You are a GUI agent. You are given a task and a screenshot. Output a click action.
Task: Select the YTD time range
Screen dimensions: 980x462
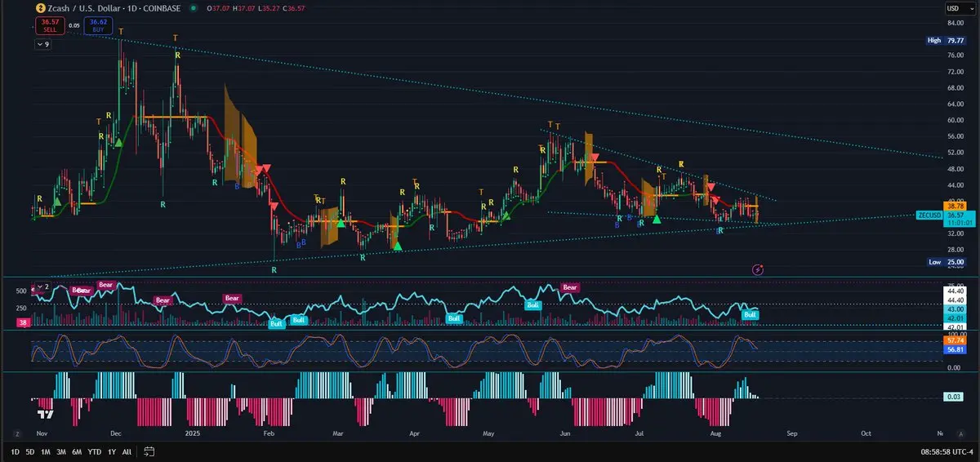pos(94,451)
